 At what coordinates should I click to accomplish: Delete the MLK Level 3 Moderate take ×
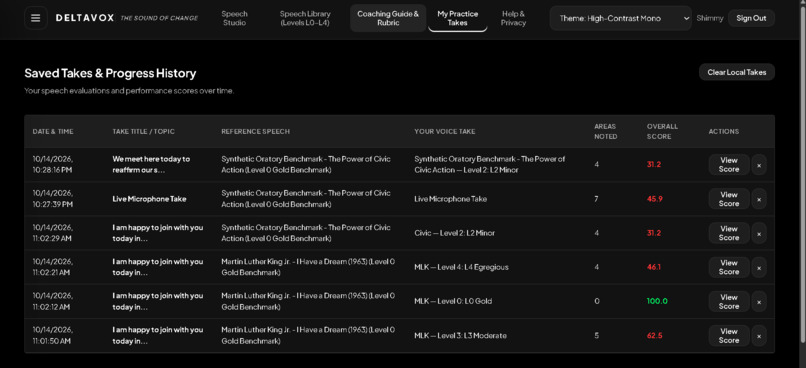pos(759,336)
